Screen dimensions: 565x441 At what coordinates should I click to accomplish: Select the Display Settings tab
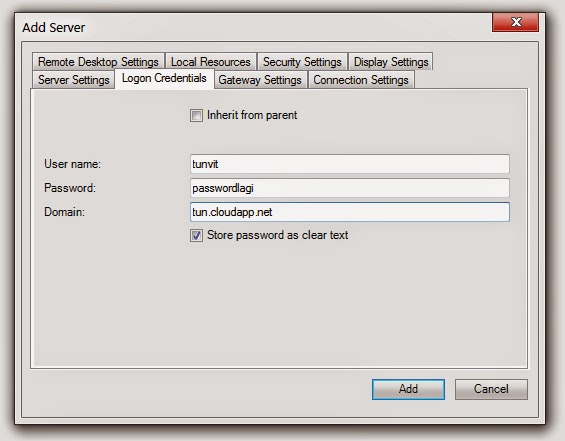pyautogui.click(x=391, y=62)
